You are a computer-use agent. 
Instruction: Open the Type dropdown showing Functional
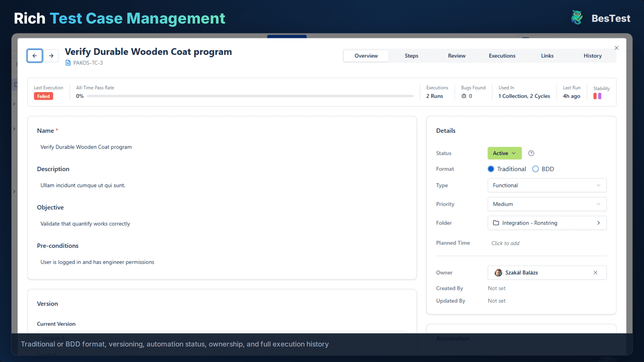pyautogui.click(x=547, y=185)
